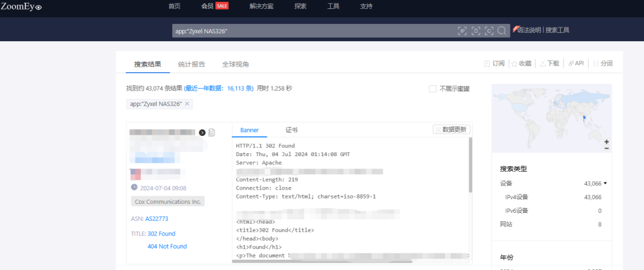Viewport: 644px width, 270px height.
Task: Click the 下载 download icon
Action: pos(543,64)
